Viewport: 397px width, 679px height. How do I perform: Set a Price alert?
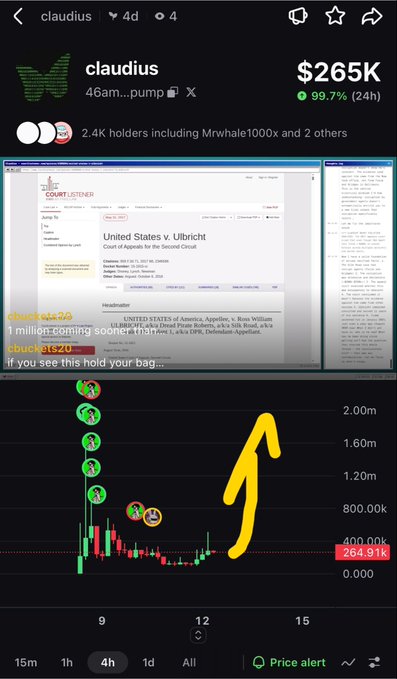coord(289,663)
